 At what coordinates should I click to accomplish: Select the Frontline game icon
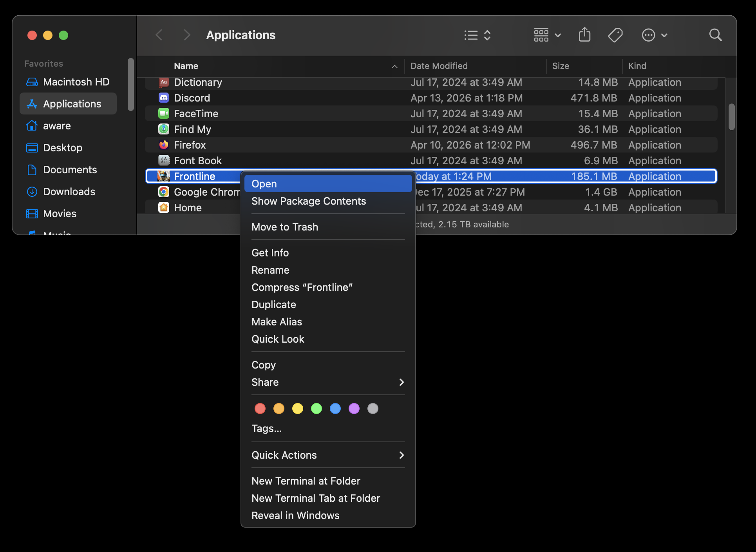163,176
